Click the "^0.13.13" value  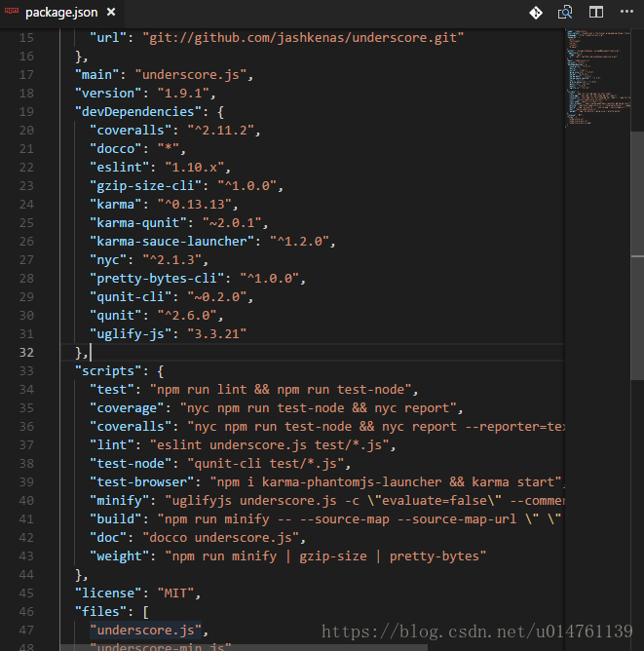pyautogui.click(x=195, y=205)
